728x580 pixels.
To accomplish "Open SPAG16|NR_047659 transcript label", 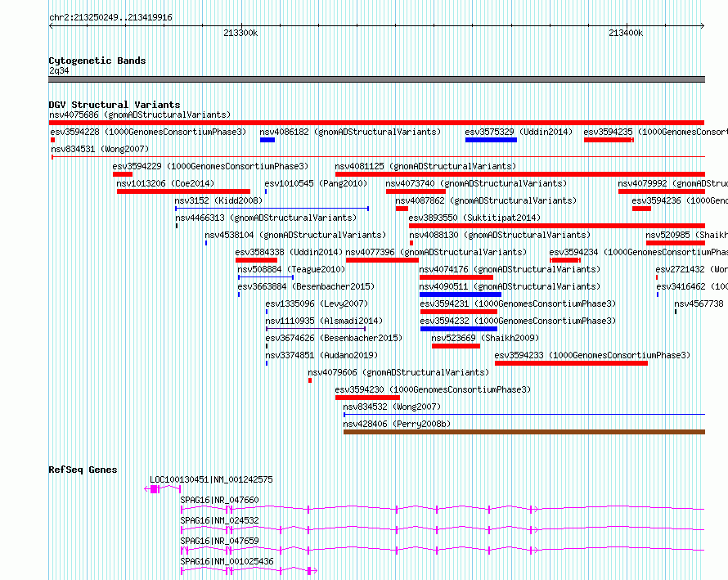I will pyautogui.click(x=219, y=541).
